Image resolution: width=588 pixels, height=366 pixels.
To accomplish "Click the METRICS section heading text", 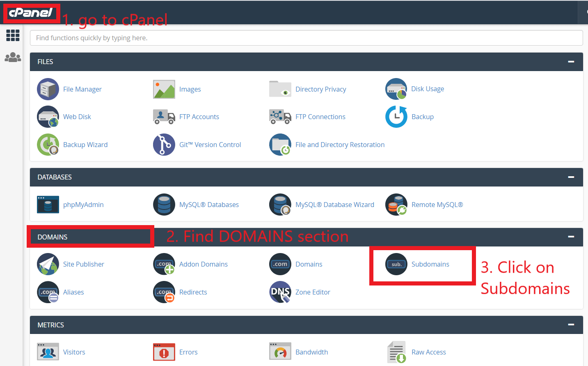I will 51,325.
